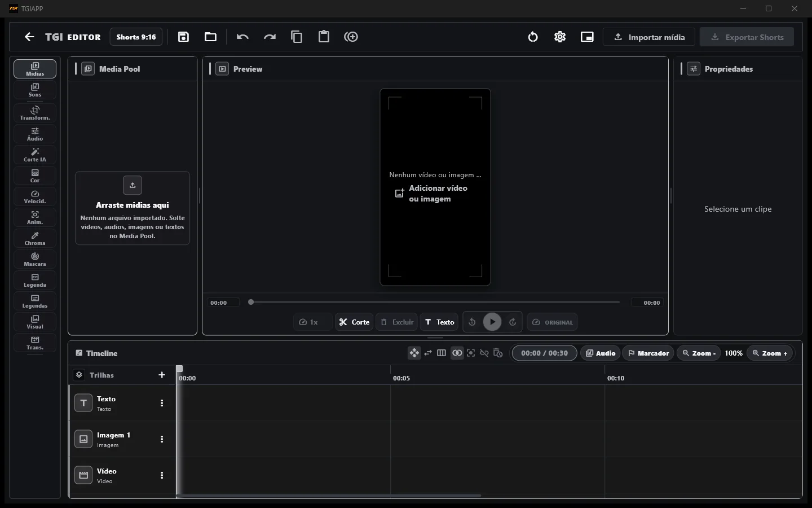Open a project using the folder icon
The image size is (812, 508).
[210, 37]
